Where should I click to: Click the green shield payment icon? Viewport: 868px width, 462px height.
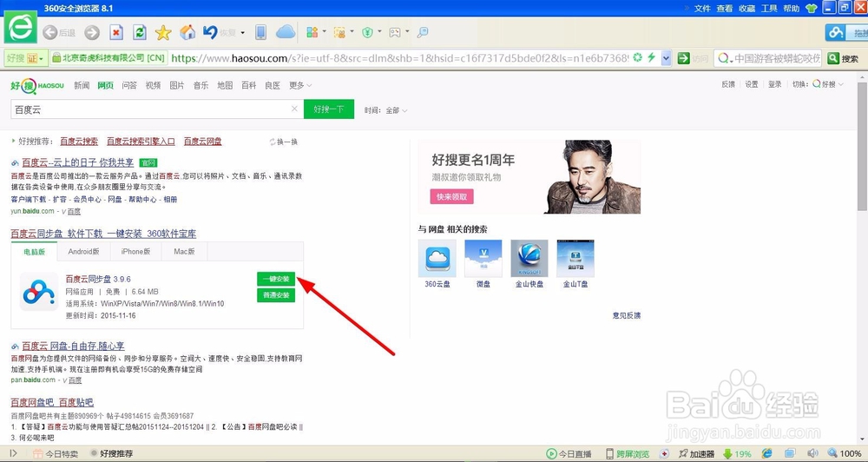tap(367, 32)
